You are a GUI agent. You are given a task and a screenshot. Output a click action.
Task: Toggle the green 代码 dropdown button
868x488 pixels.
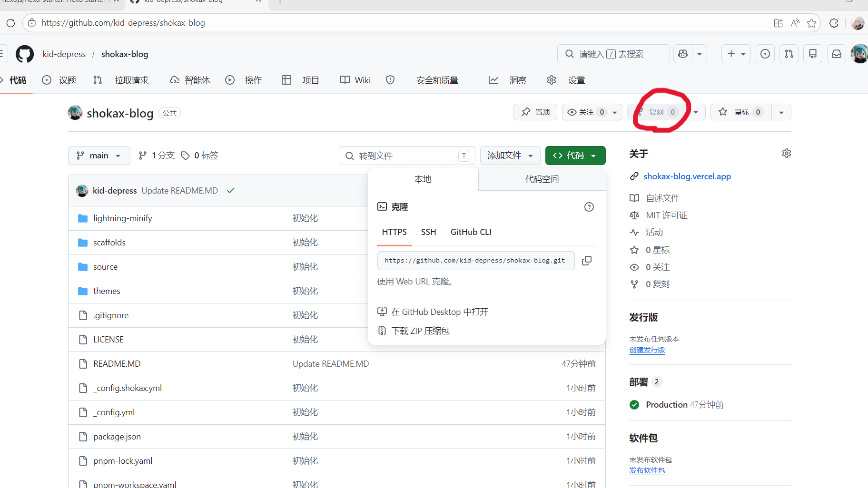click(575, 156)
